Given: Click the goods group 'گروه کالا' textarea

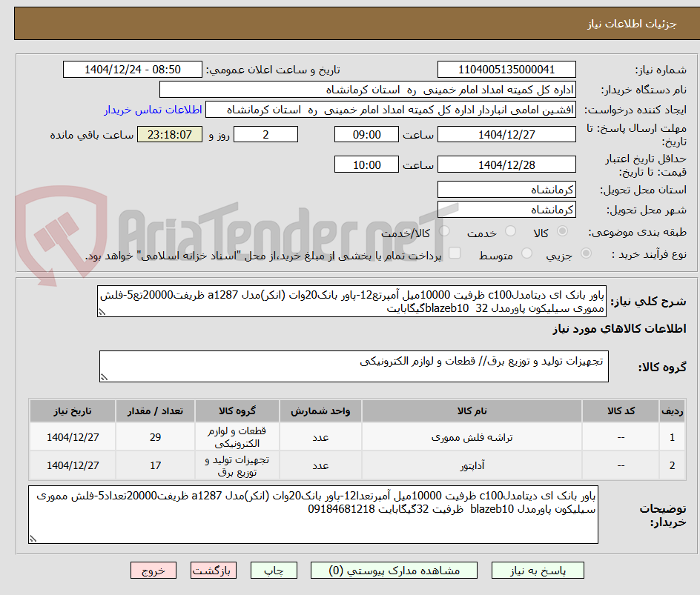Looking at the screenshot, I should [x=354, y=366].
